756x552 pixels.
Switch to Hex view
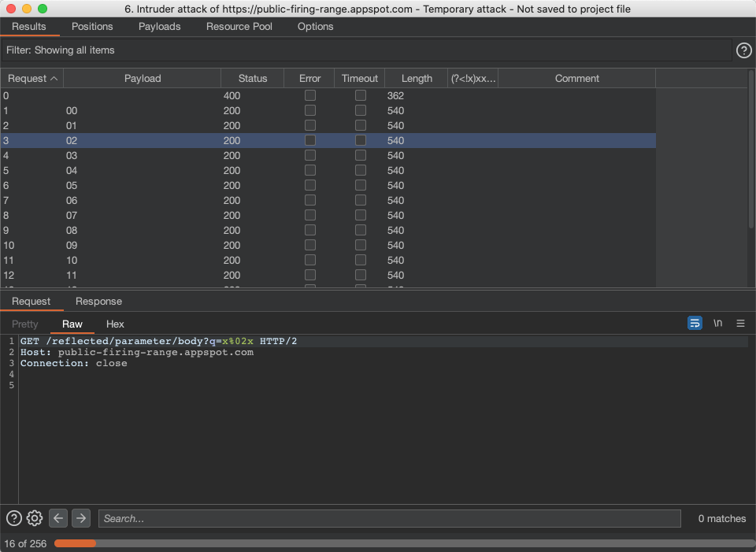click(115, 324)
